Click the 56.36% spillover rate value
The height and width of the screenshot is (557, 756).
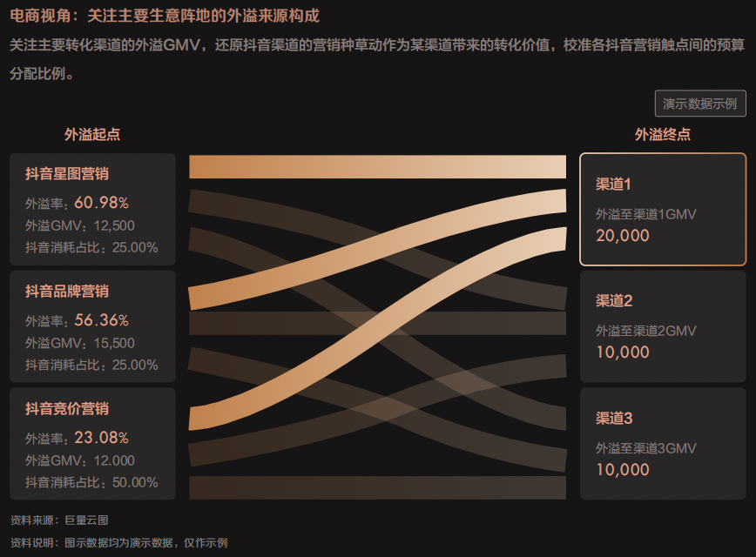click(101, 320)
